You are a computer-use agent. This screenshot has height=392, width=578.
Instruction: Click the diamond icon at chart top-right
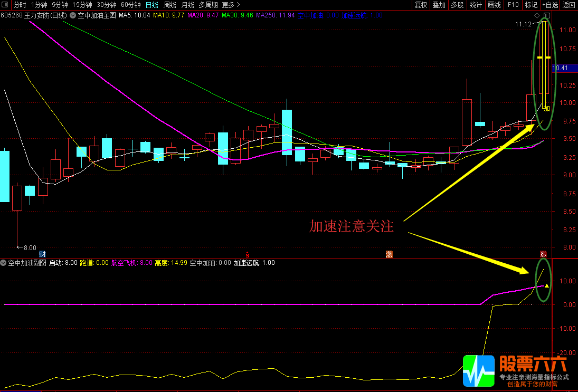pos(537,16)
